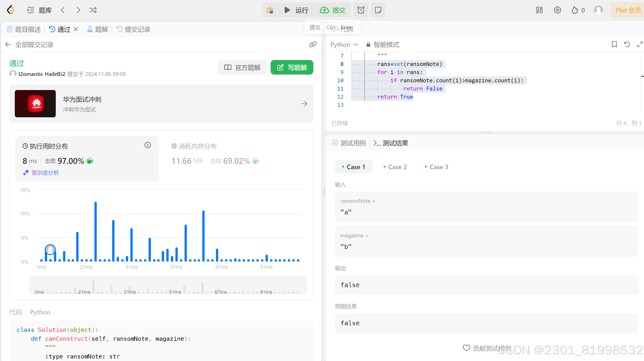
Task: Open the layout grid icon
Action: [x=539, y=10]
